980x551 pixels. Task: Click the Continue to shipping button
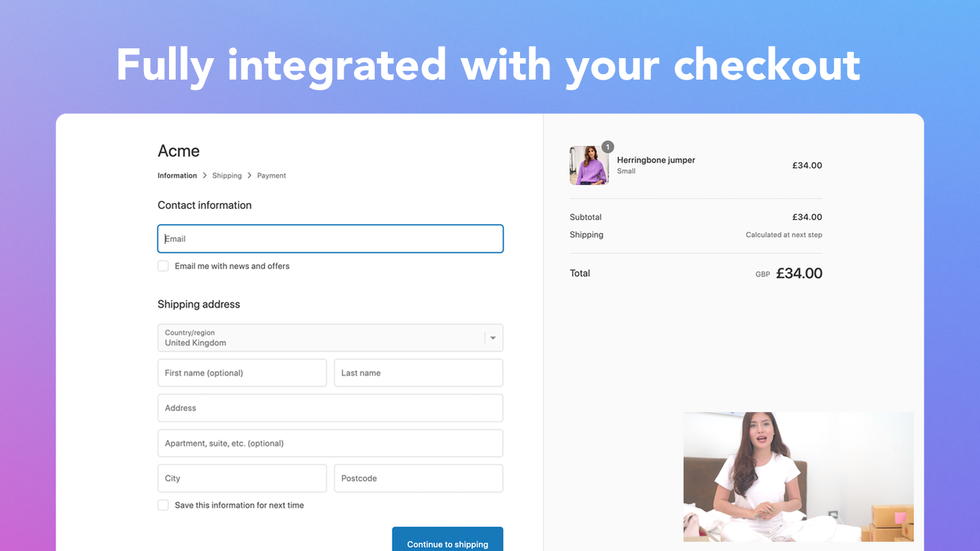[447, 542]
